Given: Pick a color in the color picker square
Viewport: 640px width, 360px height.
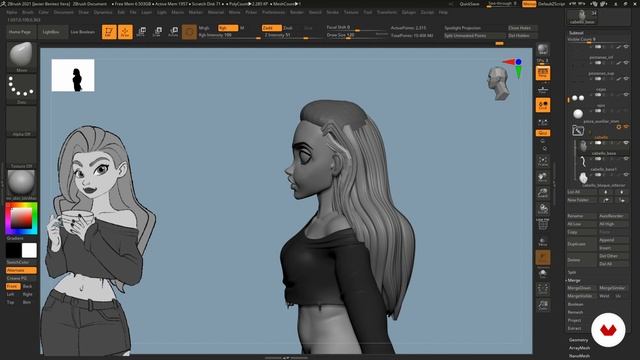Looking at the screenshot, I should [x=21, y=218].
